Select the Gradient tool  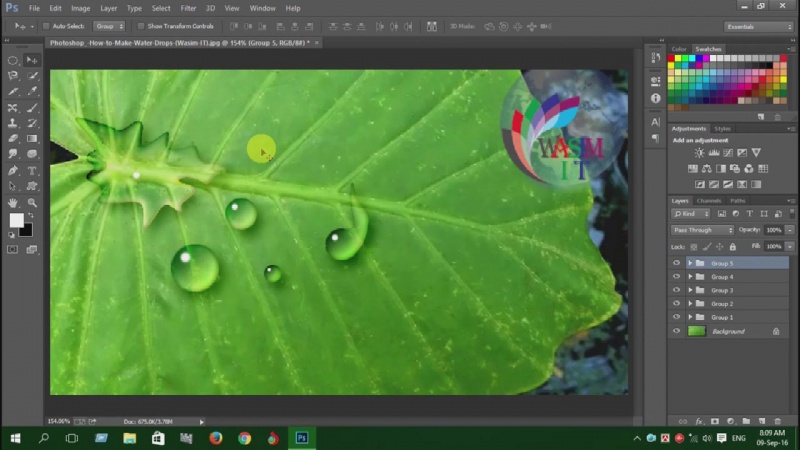click(x=32, y=139)
